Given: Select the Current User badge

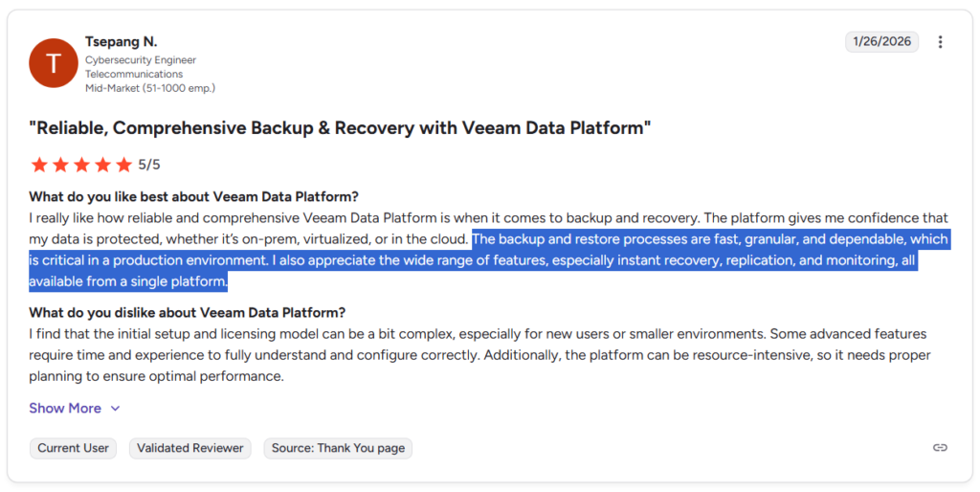Looking at the screenshot, I should click(74, 448).
